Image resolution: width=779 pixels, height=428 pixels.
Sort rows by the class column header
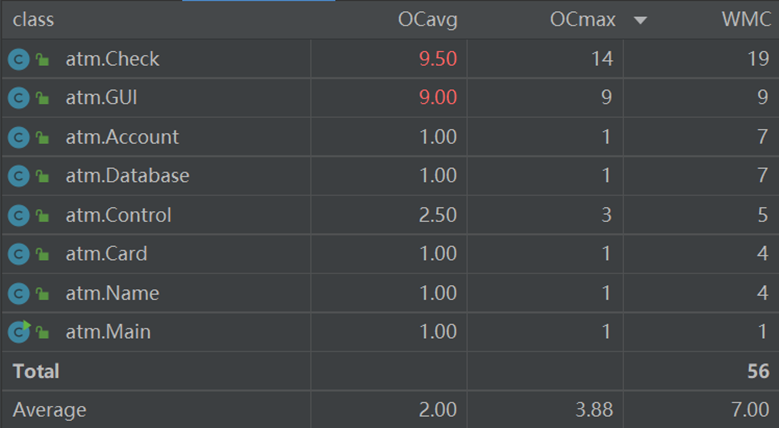coord(33,20)
